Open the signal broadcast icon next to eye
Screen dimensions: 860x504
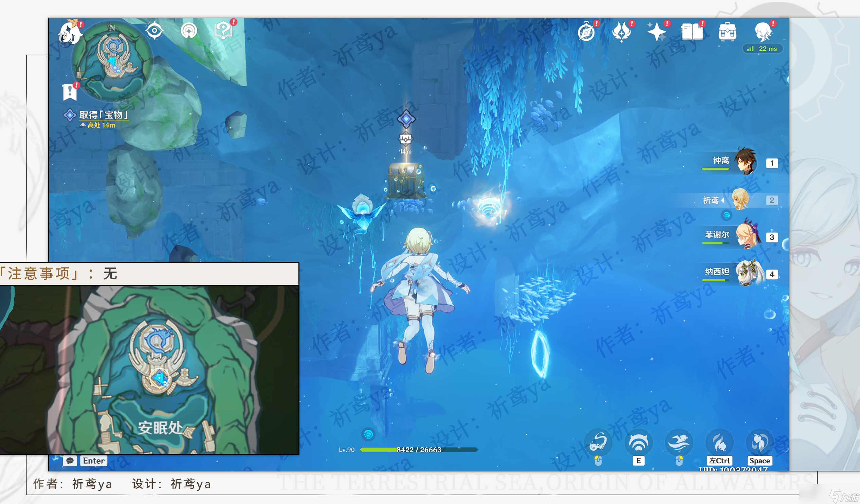pyautogui.click(x=189, y=31)
